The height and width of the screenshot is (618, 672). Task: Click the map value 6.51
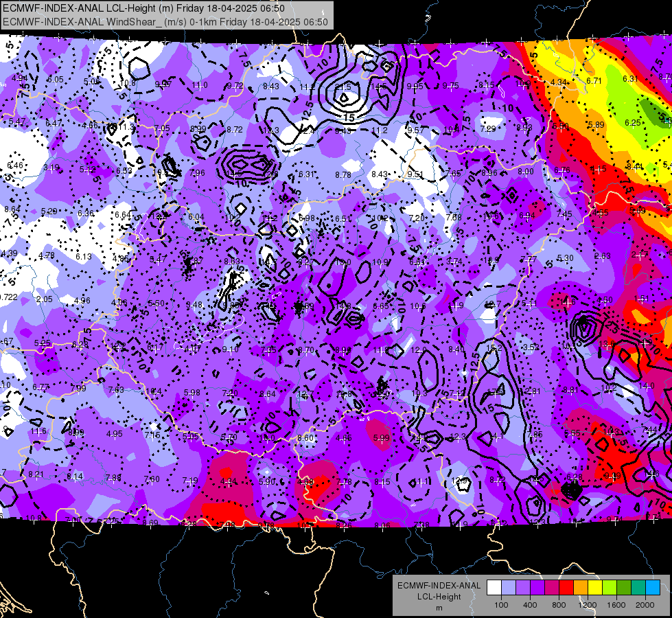click(343, 219)
